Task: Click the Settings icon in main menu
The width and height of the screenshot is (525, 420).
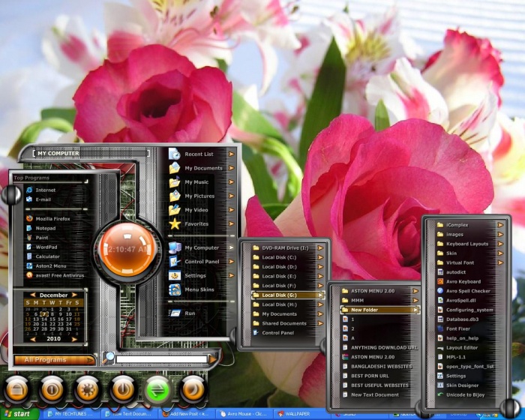Action: 175,276
